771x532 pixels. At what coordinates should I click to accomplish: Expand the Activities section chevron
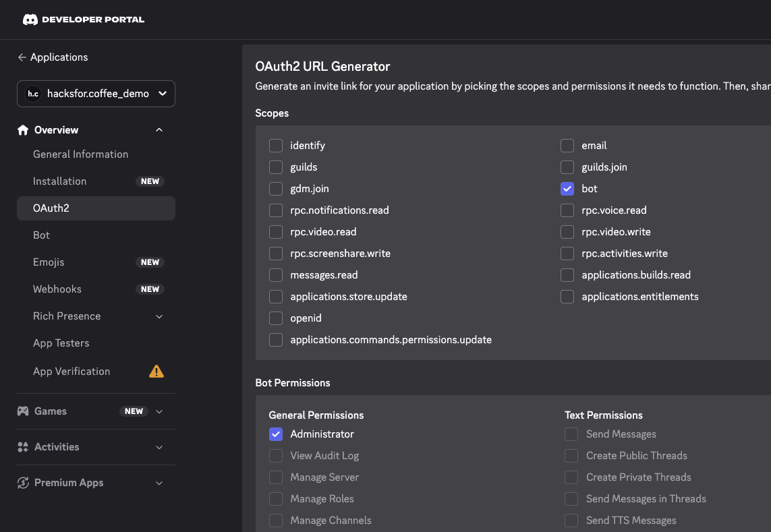[x=159, y=448]
